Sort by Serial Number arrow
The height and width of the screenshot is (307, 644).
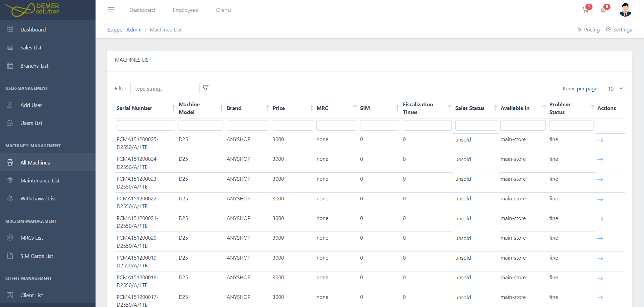[x=173, y=108]
